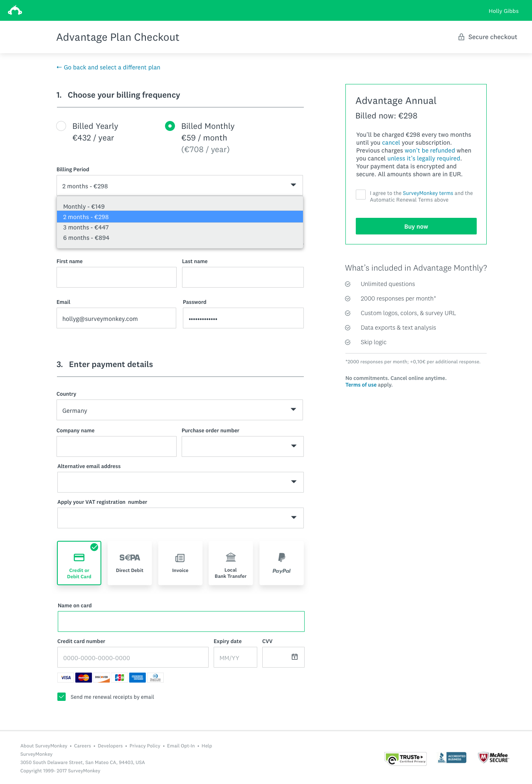Click the SurveyMonkey logo in header
Screen dimensions: 532x784
point(15,10)
